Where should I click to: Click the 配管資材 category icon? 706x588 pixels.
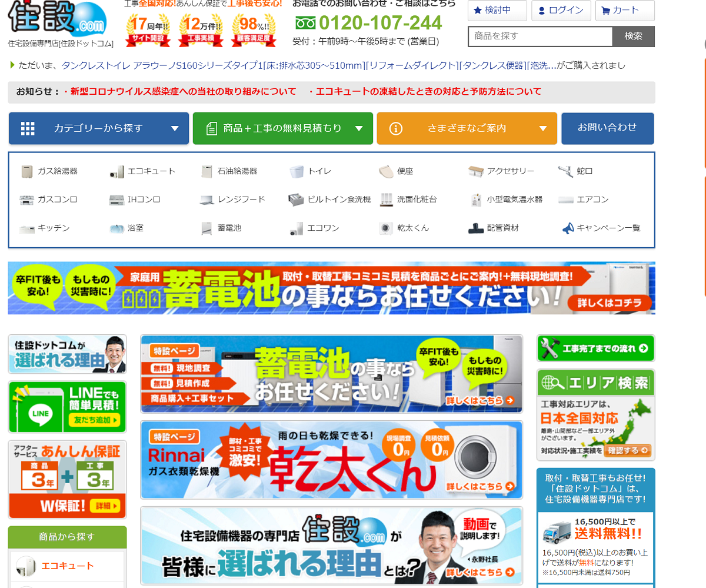pos(476,228)
